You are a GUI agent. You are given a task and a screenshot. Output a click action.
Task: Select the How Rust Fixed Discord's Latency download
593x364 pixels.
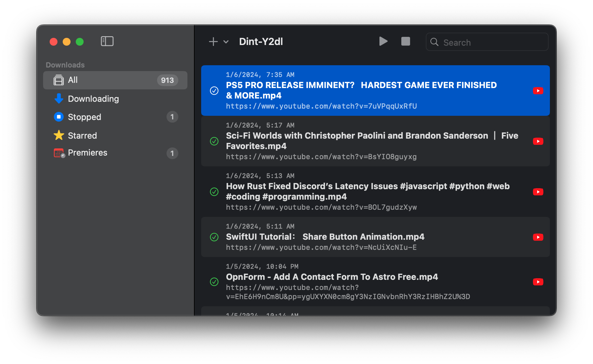376,192
